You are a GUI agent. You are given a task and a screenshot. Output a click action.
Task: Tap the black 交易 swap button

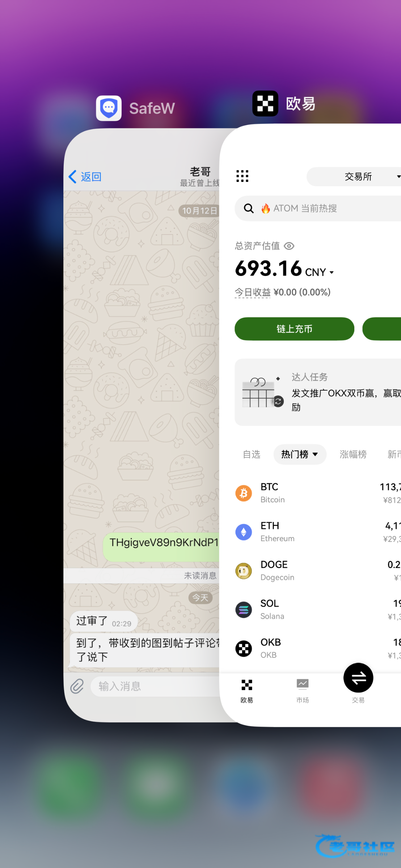pyautogui.click(x=358, y=678)
